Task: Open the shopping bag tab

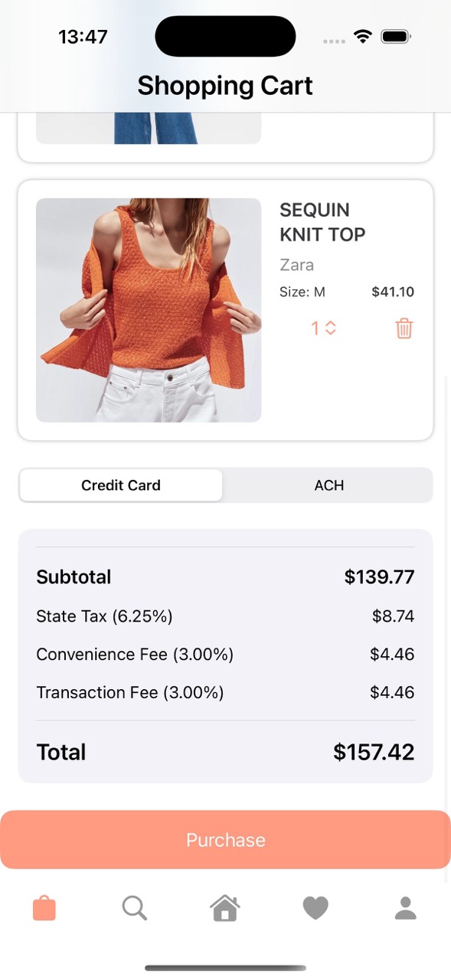Action: [44, 908]
